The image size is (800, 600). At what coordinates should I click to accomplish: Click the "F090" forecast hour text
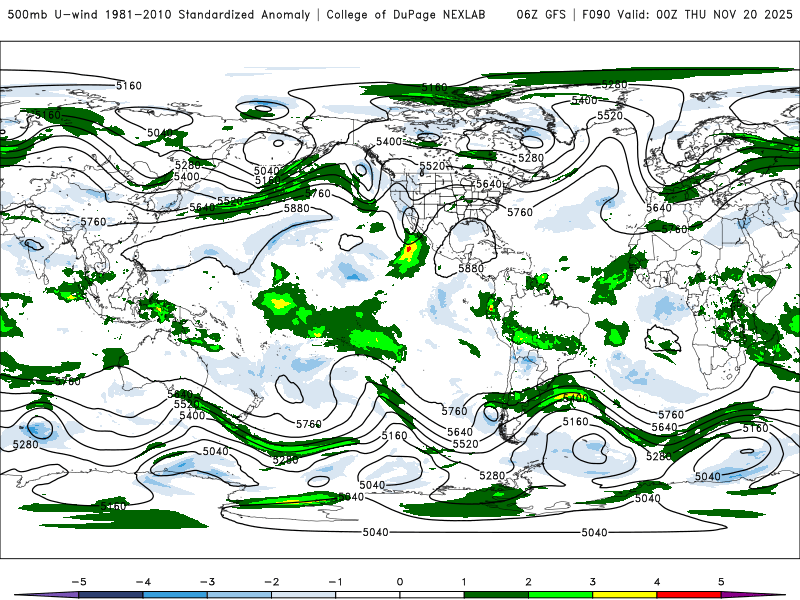(x=596, y=14)
